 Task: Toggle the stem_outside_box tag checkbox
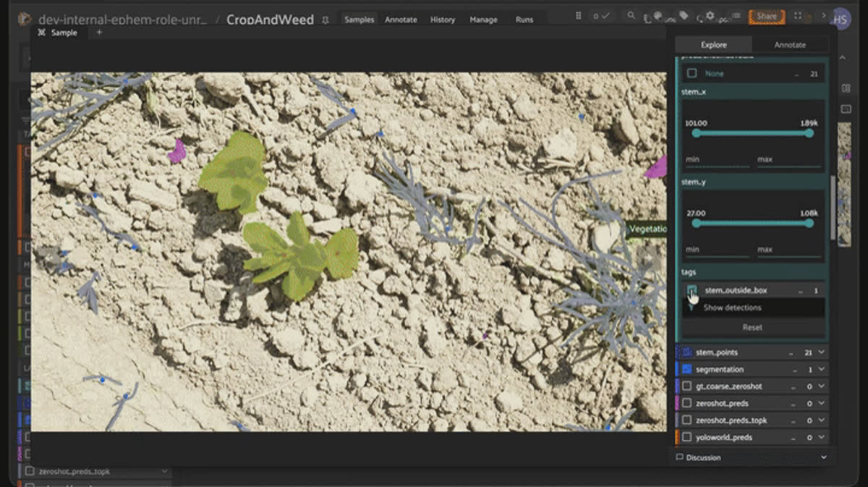pos(692,290)
